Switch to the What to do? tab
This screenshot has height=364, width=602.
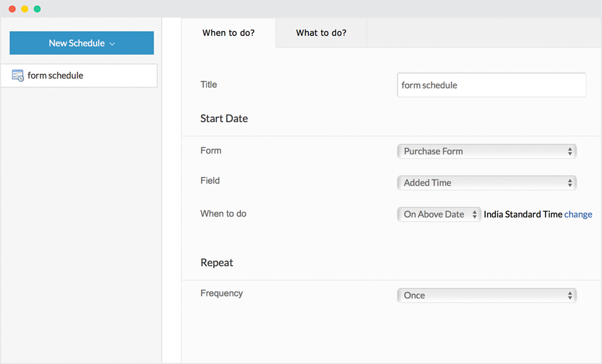pyautogui.click(x=321, y=33)
